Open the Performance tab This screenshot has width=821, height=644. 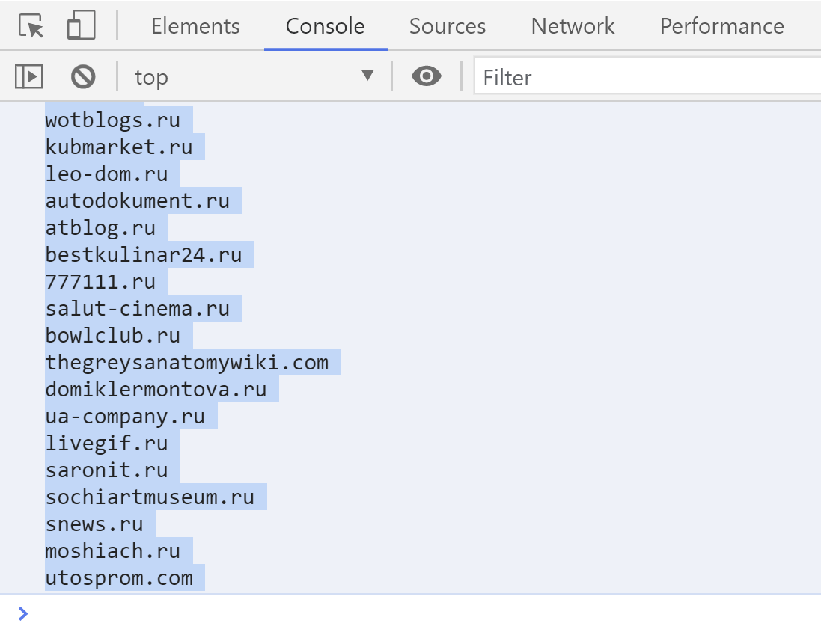722,26
